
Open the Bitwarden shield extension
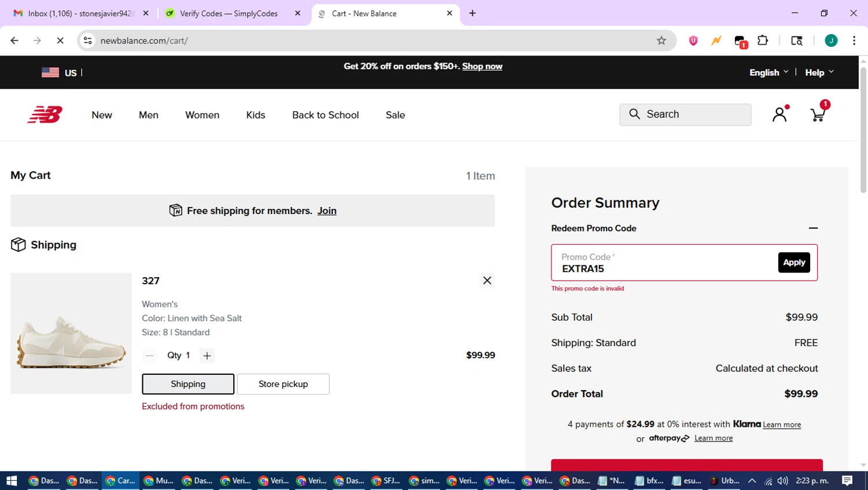(x=693, y=40)
